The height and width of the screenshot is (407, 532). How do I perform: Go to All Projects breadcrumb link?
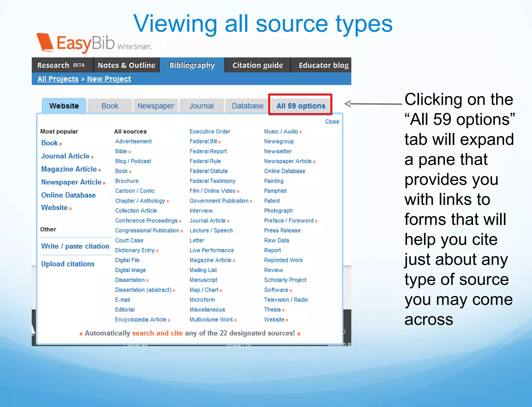[x=58, y=79]
